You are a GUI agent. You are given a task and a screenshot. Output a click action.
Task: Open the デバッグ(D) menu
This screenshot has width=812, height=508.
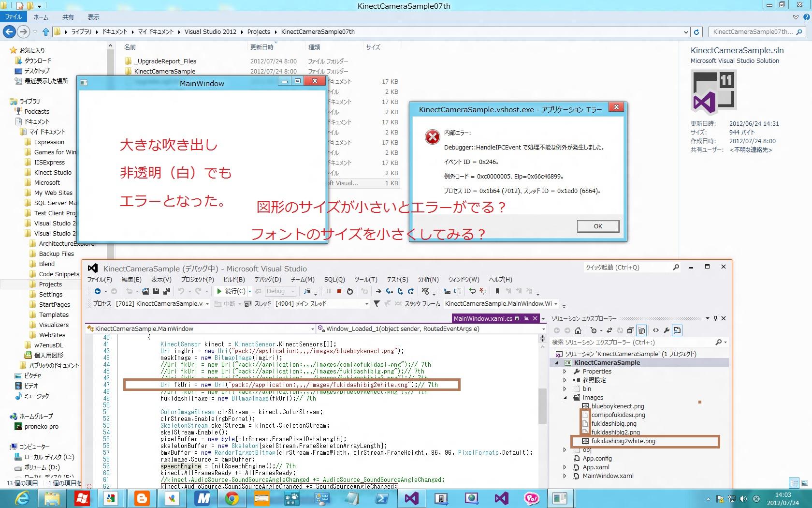coord(267,280)
